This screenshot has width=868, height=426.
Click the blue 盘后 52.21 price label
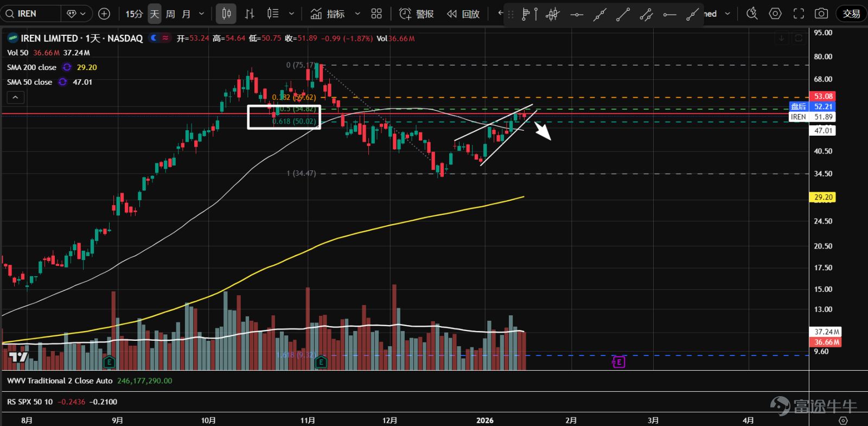coord(812,106)
